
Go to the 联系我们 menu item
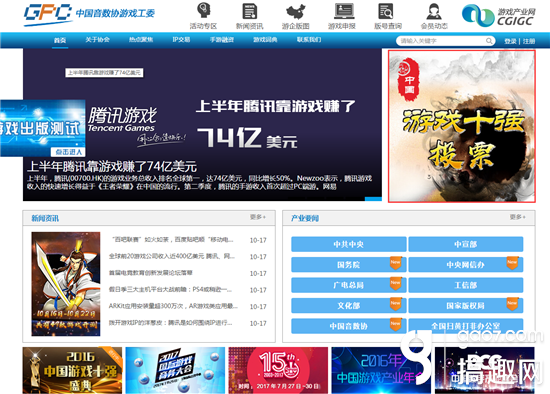click(x=309, y=40)
